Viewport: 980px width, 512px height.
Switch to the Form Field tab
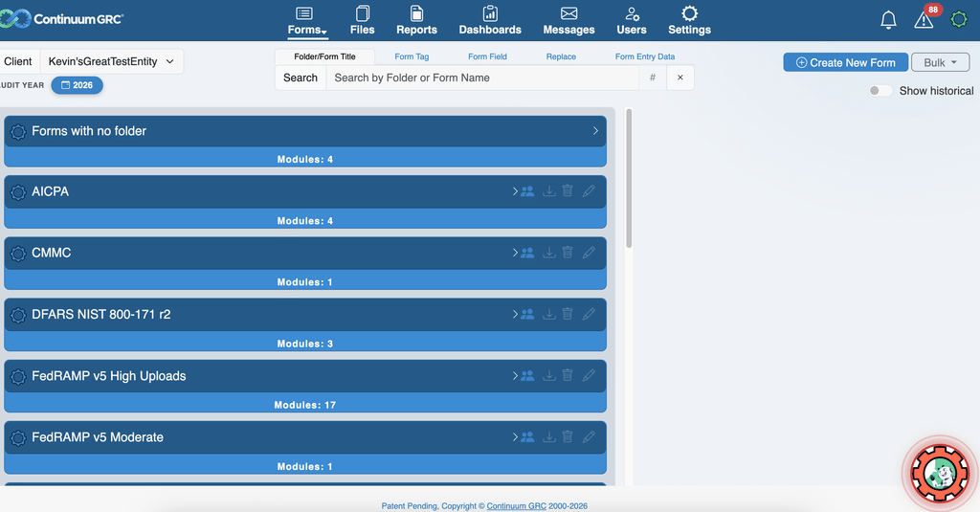coord(487,56)
